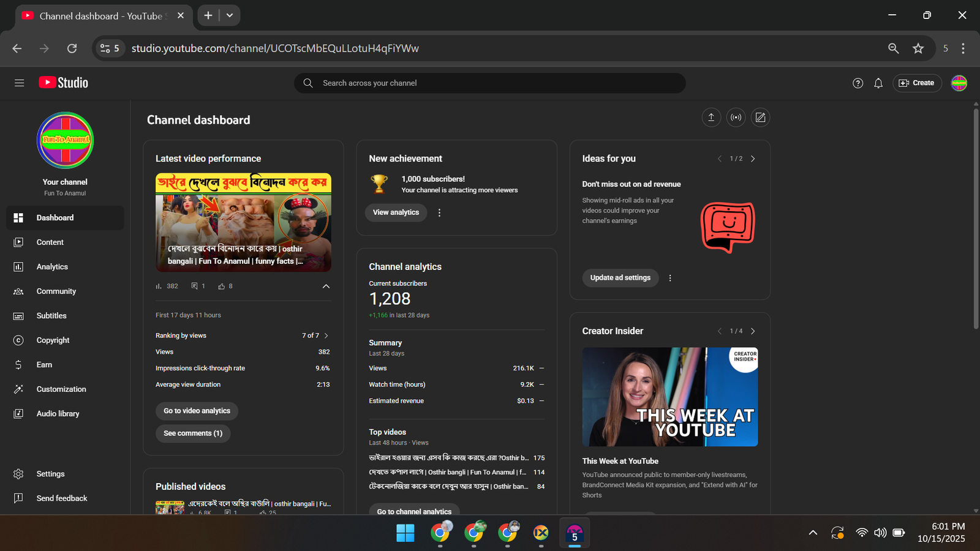
Task: Show next Creator Insider item
Action: [x=753, y=331]
